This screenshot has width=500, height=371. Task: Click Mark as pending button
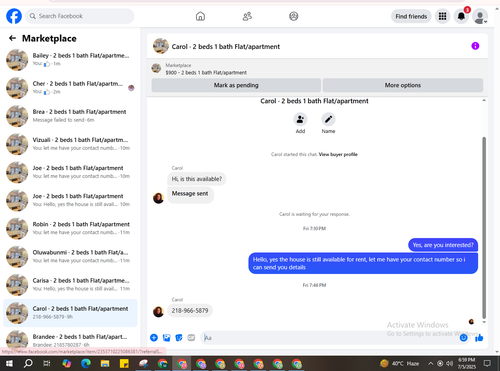[x=236, y=85]
